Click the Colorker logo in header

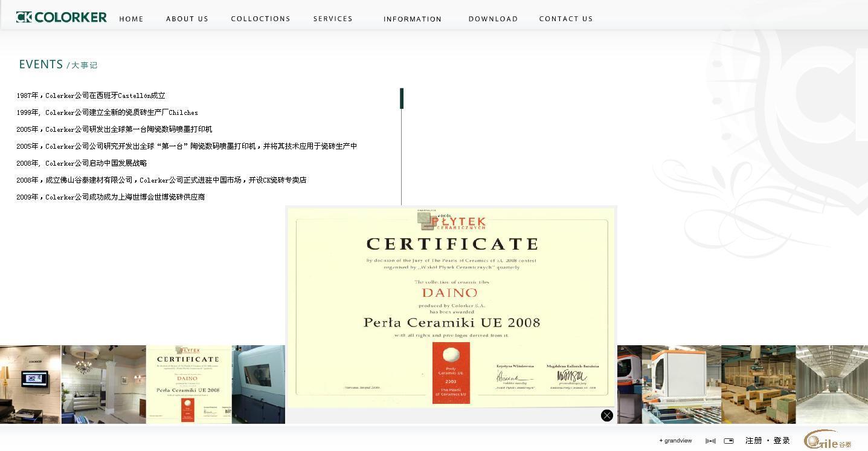point(62,18)
